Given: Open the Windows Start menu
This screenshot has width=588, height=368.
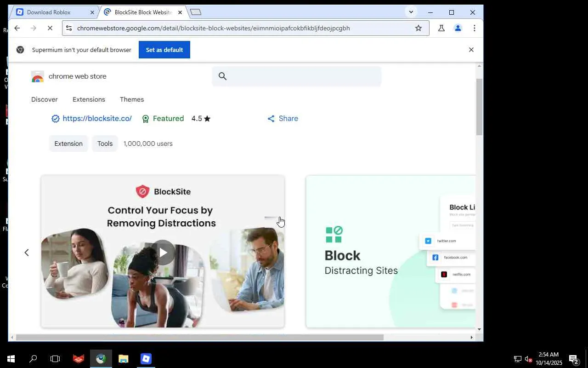Looking at the screenshot, I should [11, 359].
